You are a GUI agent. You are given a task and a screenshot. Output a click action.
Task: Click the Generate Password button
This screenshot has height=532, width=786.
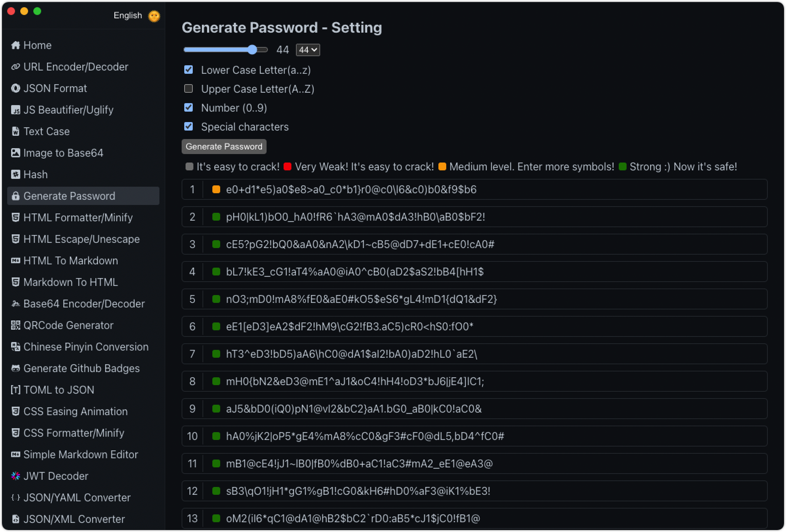[x=224, y=146]
